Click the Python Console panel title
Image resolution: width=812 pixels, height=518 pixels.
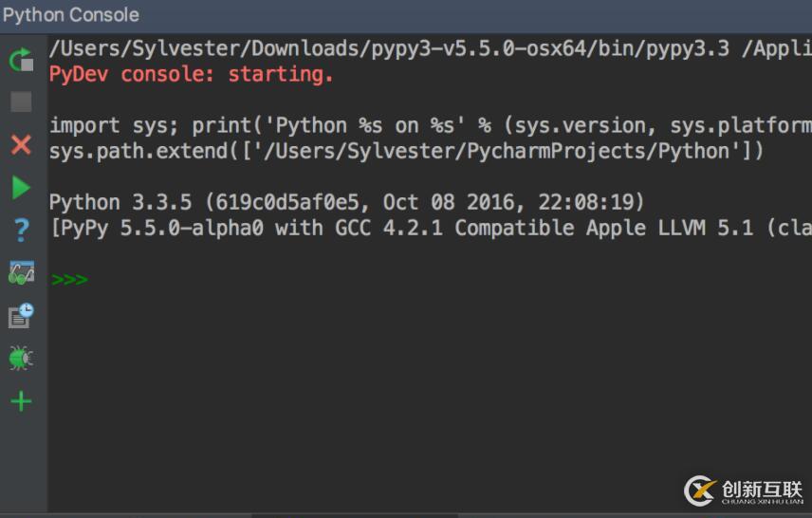[71, 15]
